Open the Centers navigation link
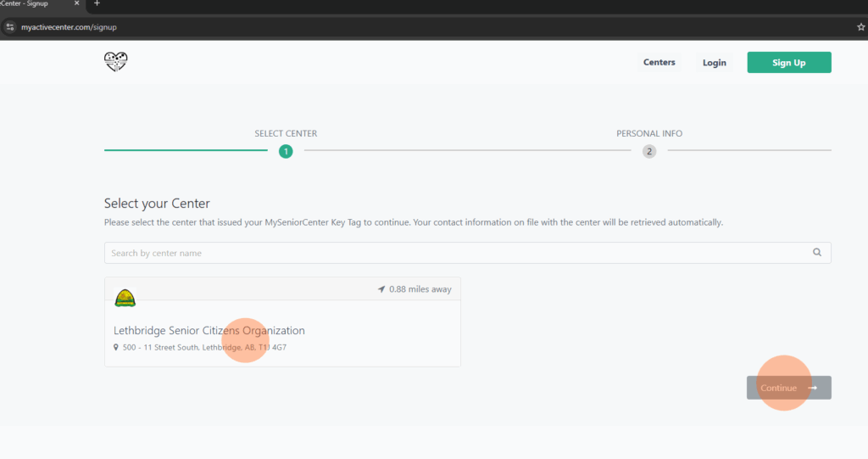This screenshot has height=459, width=868. pos(659,63)
